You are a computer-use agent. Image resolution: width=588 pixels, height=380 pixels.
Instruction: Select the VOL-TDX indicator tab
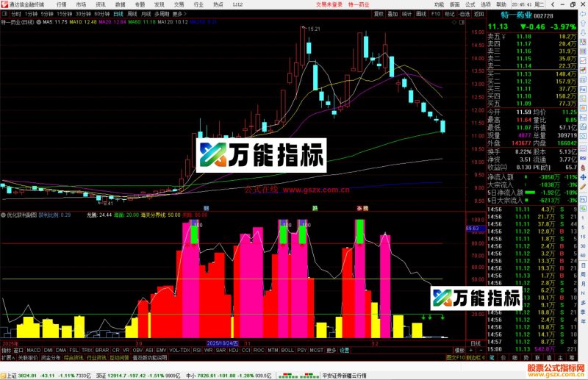tap(179, 350)
